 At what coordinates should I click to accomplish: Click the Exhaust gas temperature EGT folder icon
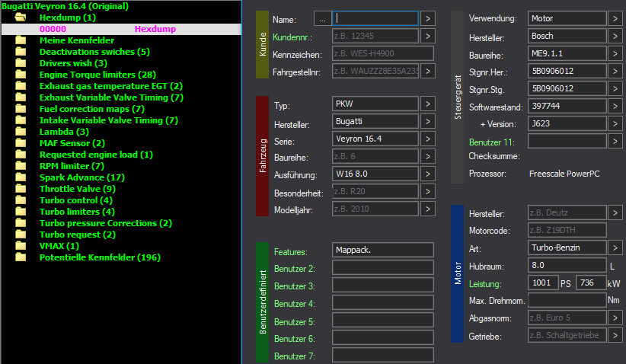coord(21,86)
